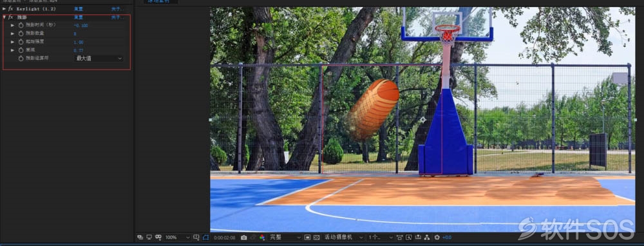Toggle the region of interest icon
This screenshot has width=644, height=246.
(308, 238)
